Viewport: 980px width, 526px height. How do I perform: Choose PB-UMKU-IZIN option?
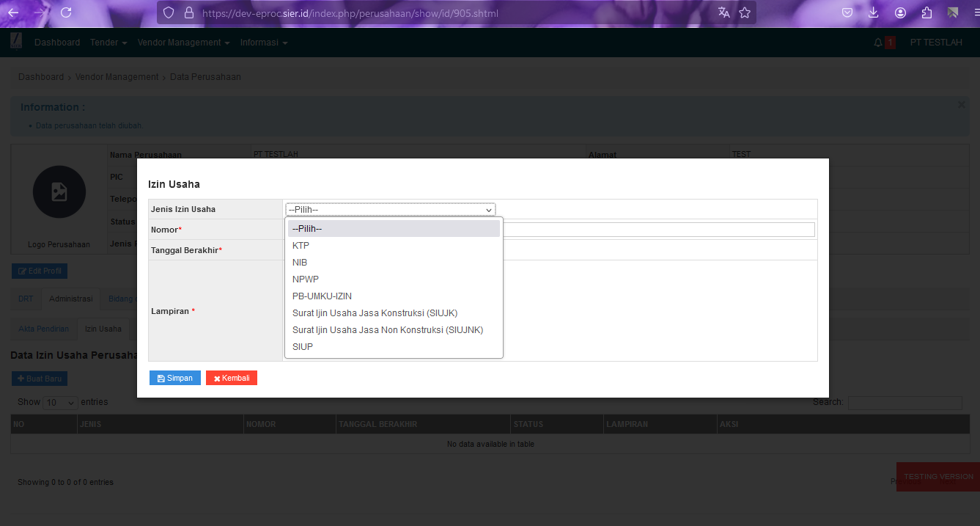pyautogui.click(x=394, y=296)
